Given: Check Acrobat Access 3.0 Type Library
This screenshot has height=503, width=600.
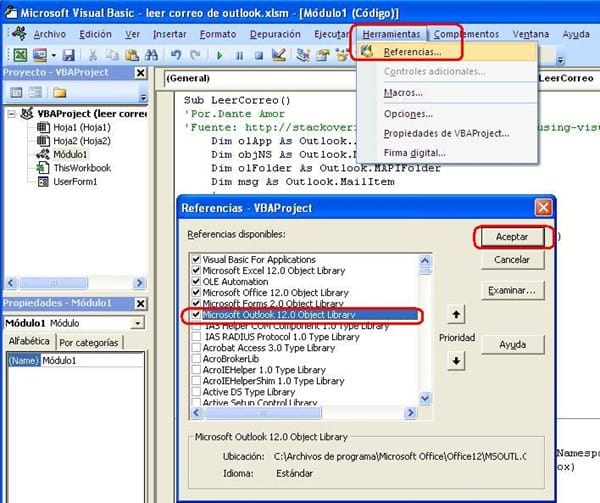Looking at the screenshot, I should [x=196, y=348].
